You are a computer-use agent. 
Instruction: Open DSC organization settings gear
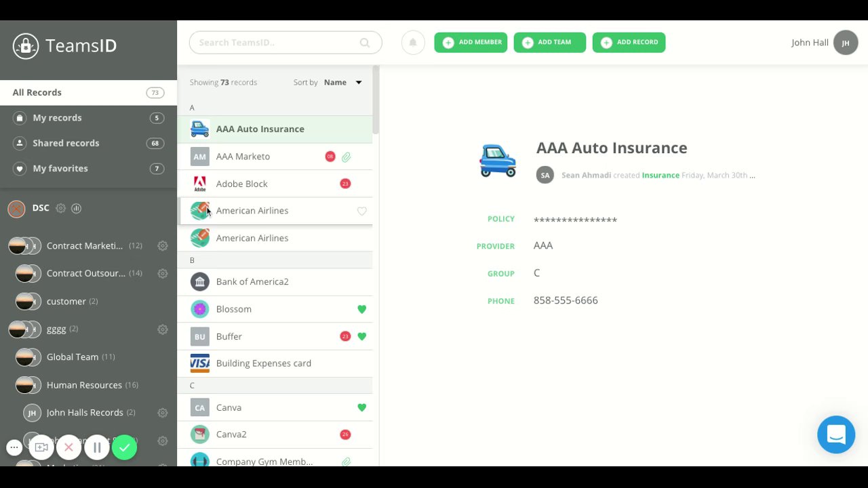tap(60, 208)
